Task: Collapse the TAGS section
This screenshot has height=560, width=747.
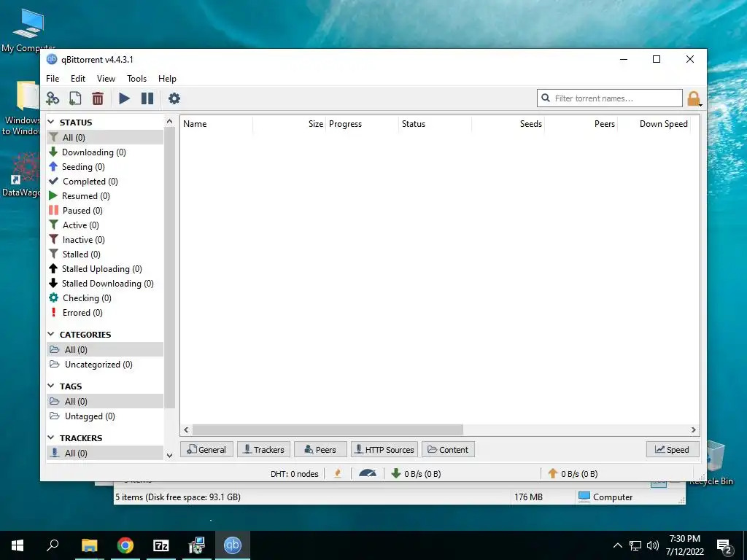Action: pos(51,386)
